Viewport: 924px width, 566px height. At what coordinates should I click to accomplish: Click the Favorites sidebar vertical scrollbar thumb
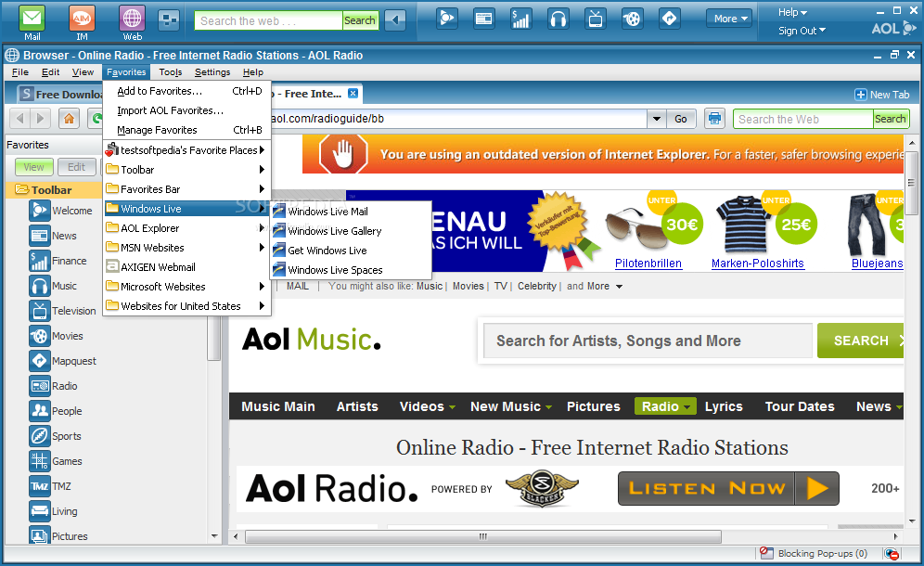214,339
